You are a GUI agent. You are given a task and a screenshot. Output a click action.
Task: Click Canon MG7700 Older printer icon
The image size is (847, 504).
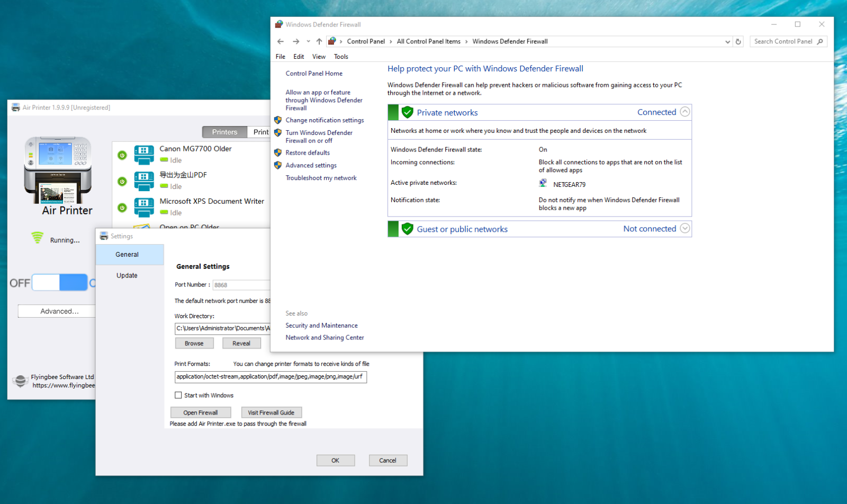[144, 155]
